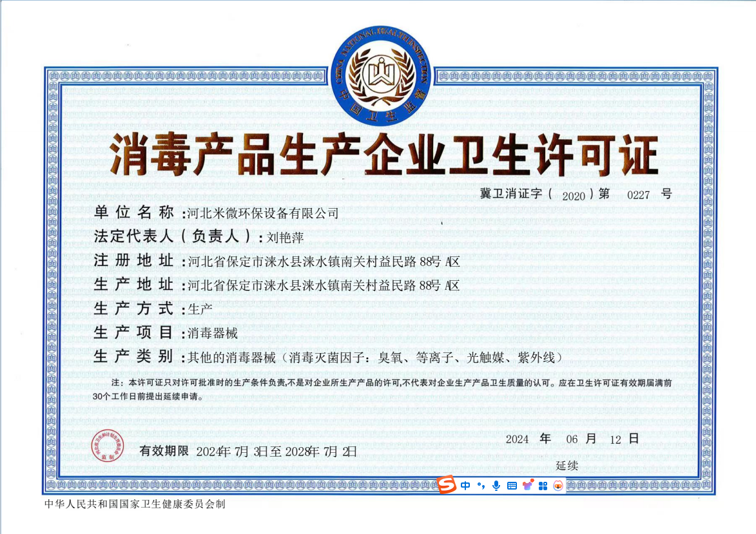Open the soft keyboard icon
Viewport: 756px width, 534px height.
512,486
